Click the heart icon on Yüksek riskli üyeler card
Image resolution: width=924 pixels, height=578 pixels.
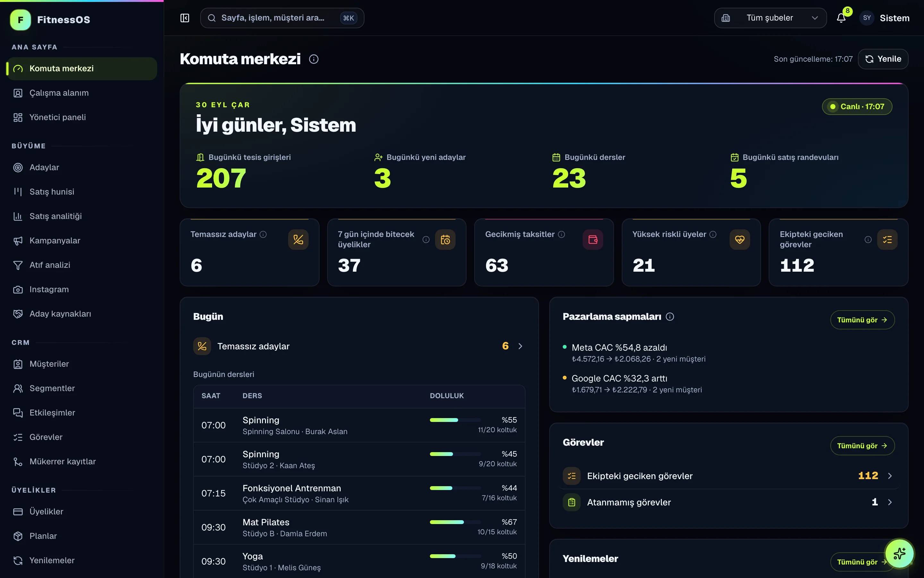tap(740, 240)
